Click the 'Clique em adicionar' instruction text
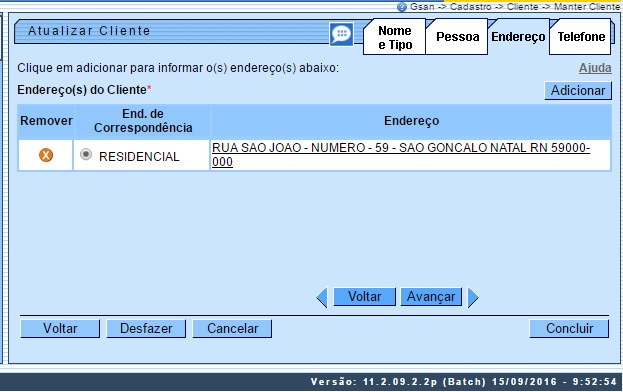This screenshot has height=392, width=623. pyautogui.click(x=178, y=68)
